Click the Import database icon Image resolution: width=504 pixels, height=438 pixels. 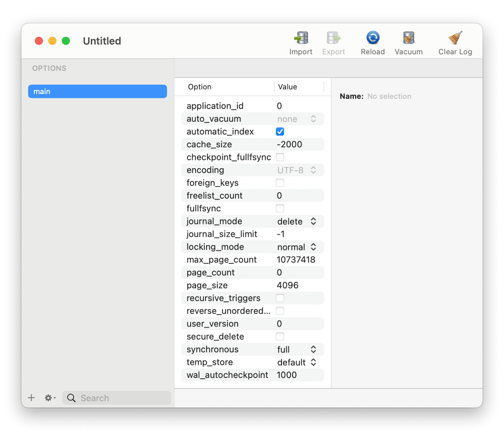(x=301, y=38)
